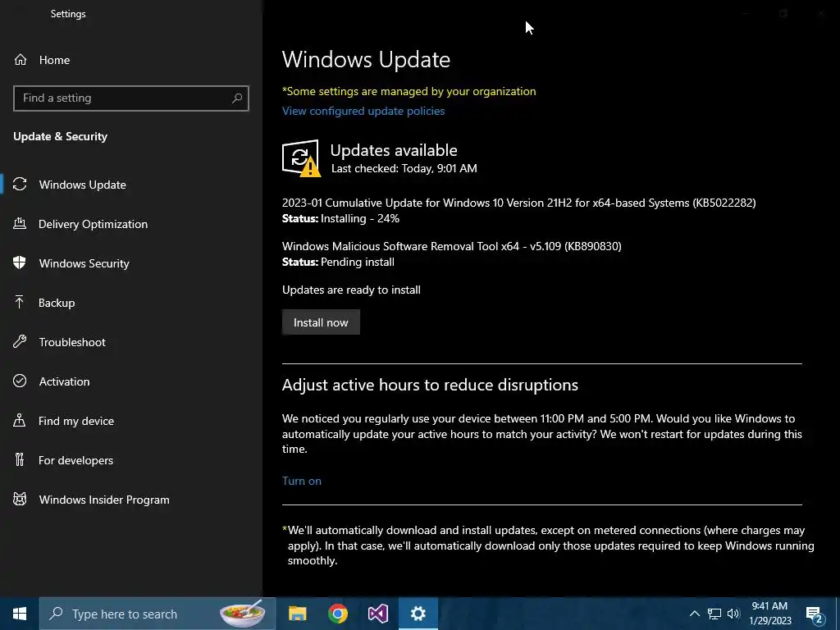Click the network icon in system tray
840x630 pixels.
[x=714, y=614]
